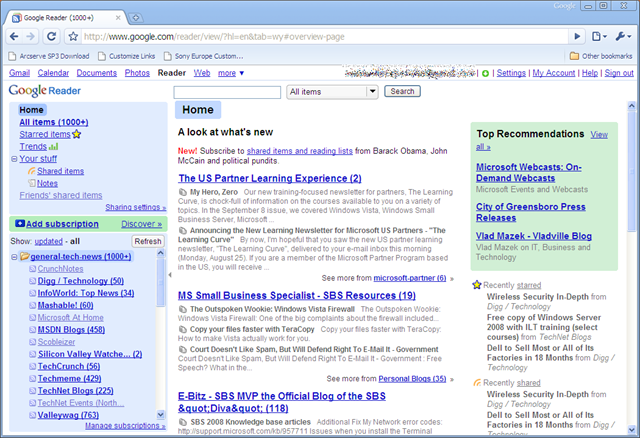640x438 pixels.
Task: Click the TechCrunch feed icon
Action: tap(33, 367)
